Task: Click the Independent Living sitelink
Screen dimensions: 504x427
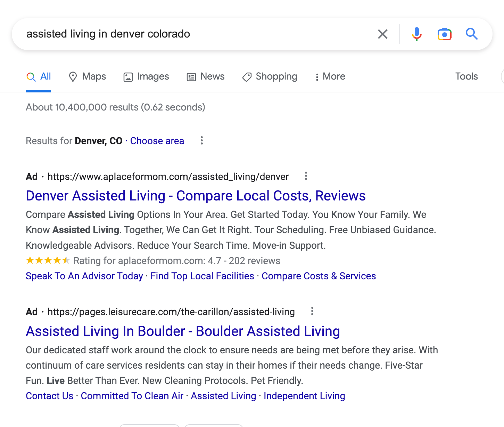Action: (304, 396)
